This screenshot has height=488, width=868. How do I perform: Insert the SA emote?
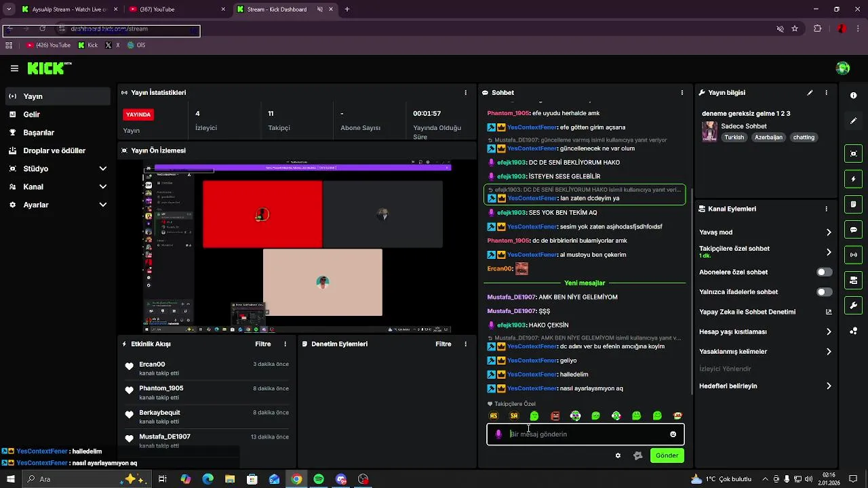(x=514, y=416)
